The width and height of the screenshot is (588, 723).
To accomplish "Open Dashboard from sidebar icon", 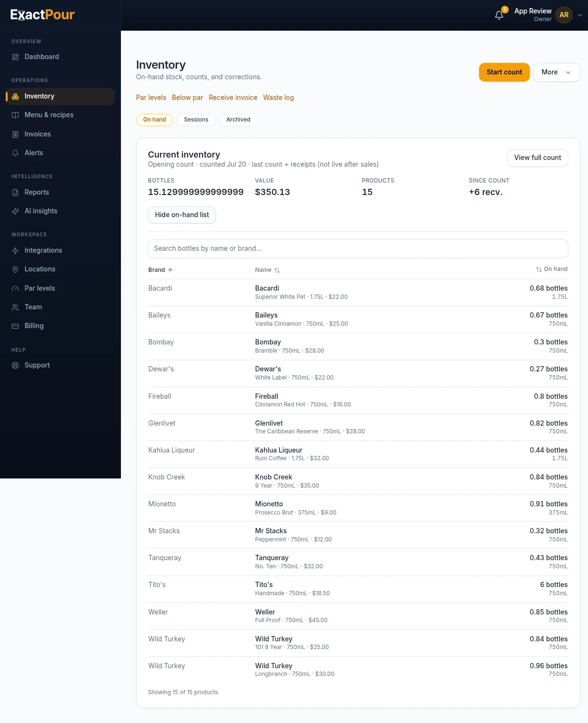I will [x=15, y=57].
